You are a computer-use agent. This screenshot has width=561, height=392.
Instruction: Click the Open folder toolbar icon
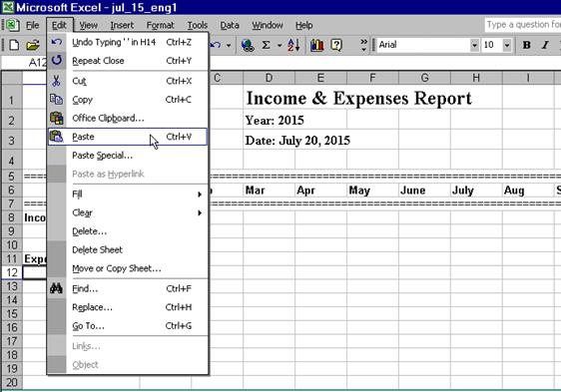(x=32, y=45)
